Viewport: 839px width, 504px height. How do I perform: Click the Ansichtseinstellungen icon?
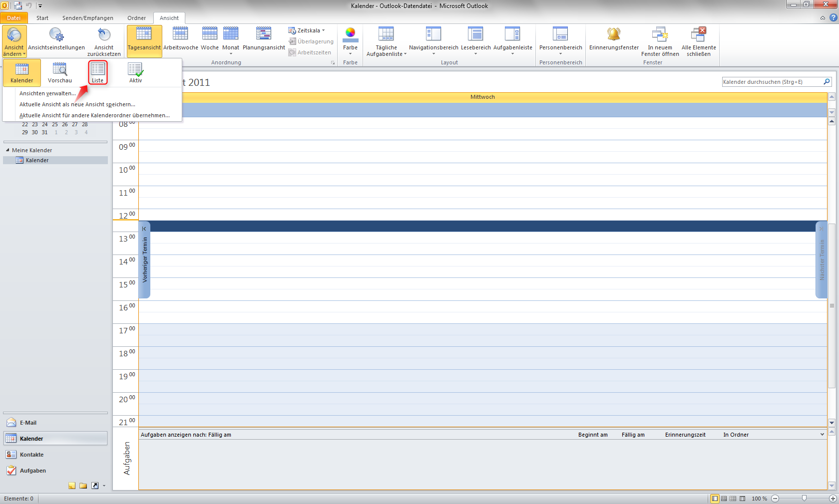coord(56,40)
